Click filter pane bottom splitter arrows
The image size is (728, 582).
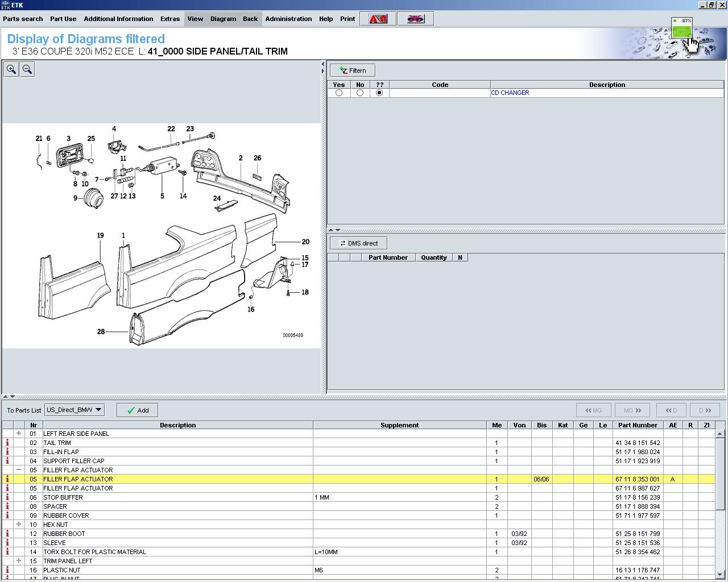pyautogui.click(x=334, y=230)
